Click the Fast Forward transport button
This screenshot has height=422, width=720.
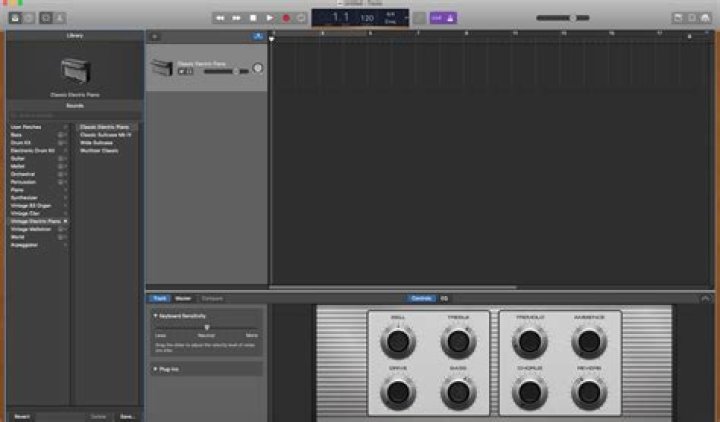coord(237,18)
